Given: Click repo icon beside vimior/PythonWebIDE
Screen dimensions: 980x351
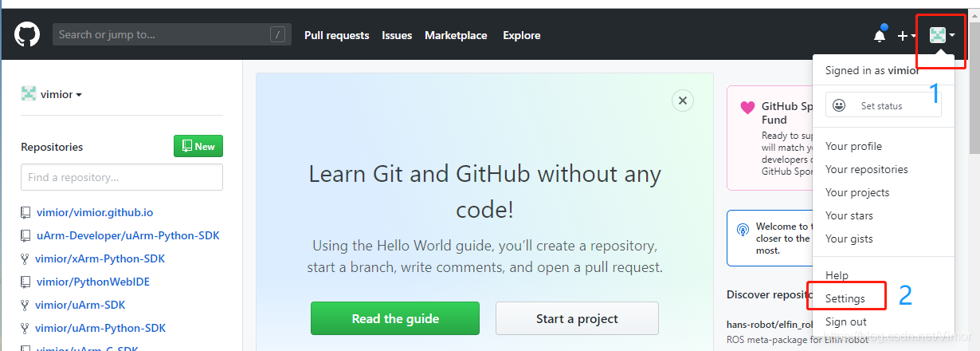Looking at the screenshot, I should [26, 282].
